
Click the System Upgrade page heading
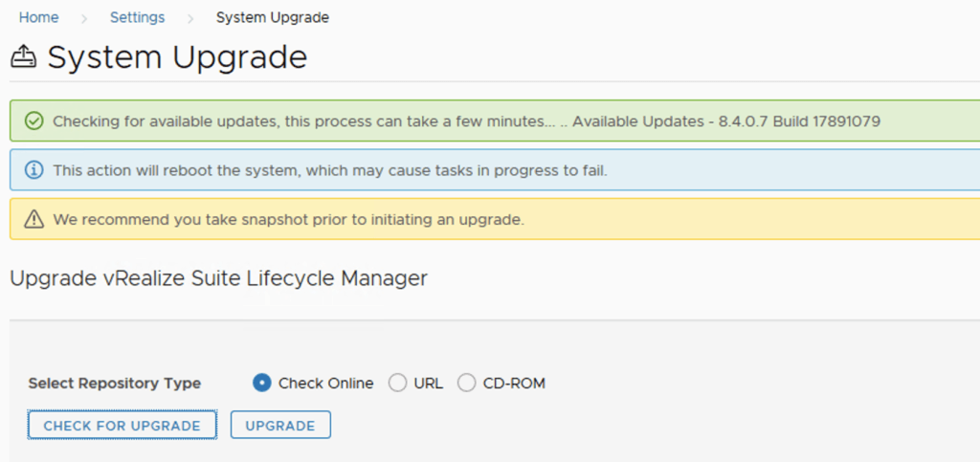177,58
